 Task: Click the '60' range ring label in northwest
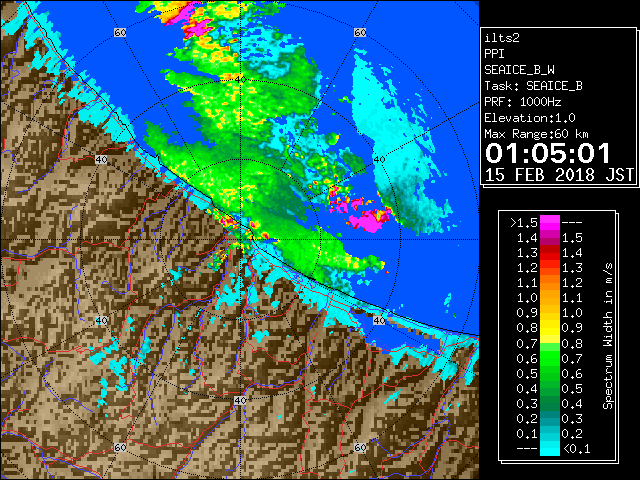pos(120,32)
